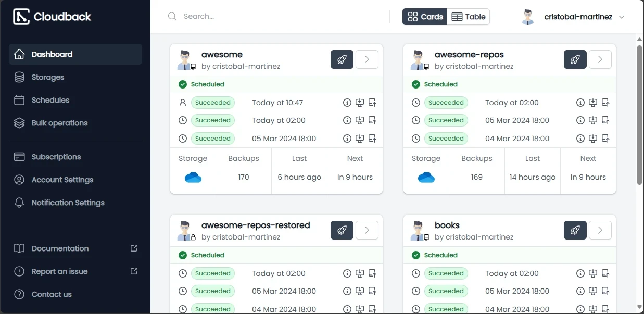Screen dimensions: 644x314
Task: Restore awesome backup from Today at 02:00
Action: point(372,120)
